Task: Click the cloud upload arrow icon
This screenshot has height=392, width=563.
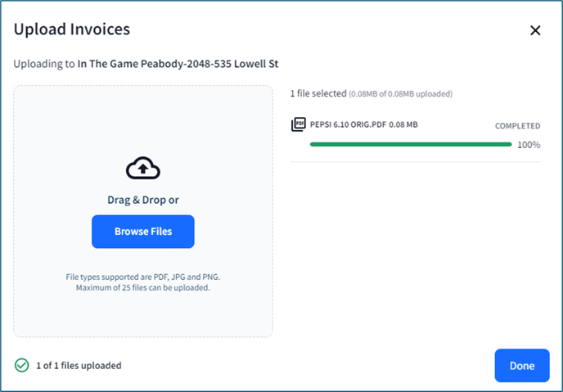Action: tap(143, 168)
